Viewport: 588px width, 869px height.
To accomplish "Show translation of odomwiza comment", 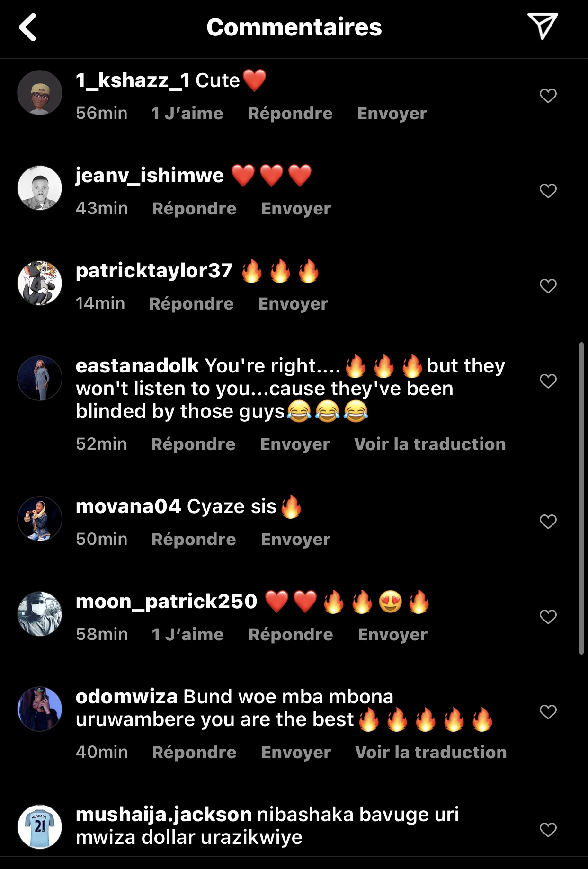I will click(x=431, y=753).
